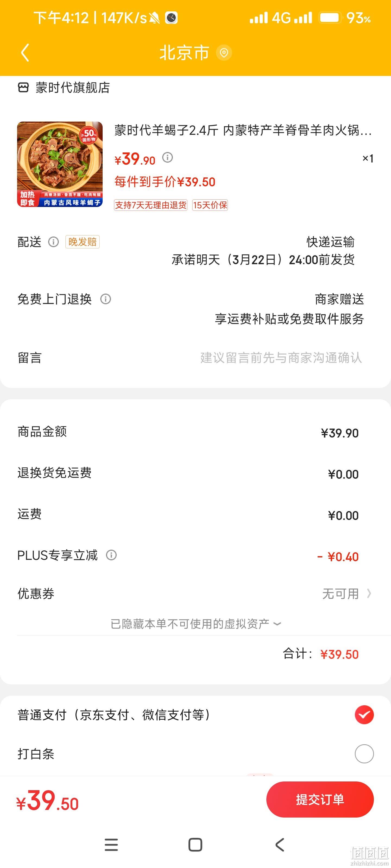The image size is (391, 868).
Task: Open Android recent apps menu button
Action: click(x=111, y=844)
